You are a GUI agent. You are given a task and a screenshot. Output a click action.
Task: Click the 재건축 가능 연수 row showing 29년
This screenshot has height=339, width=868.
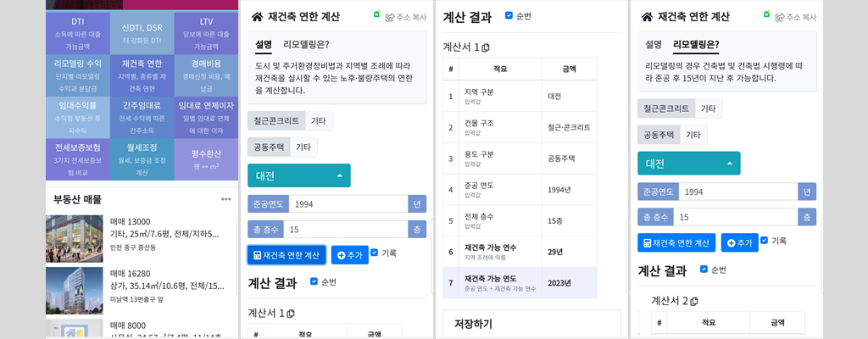pos(520,252)
